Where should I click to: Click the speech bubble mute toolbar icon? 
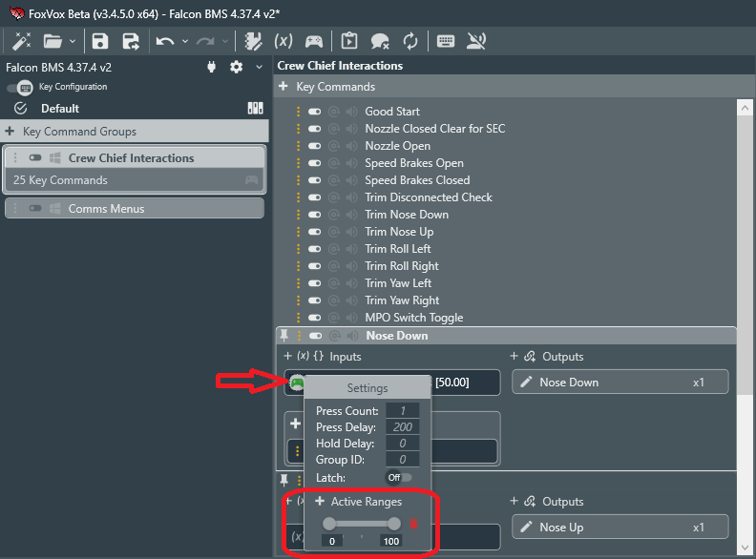point(380,41)
